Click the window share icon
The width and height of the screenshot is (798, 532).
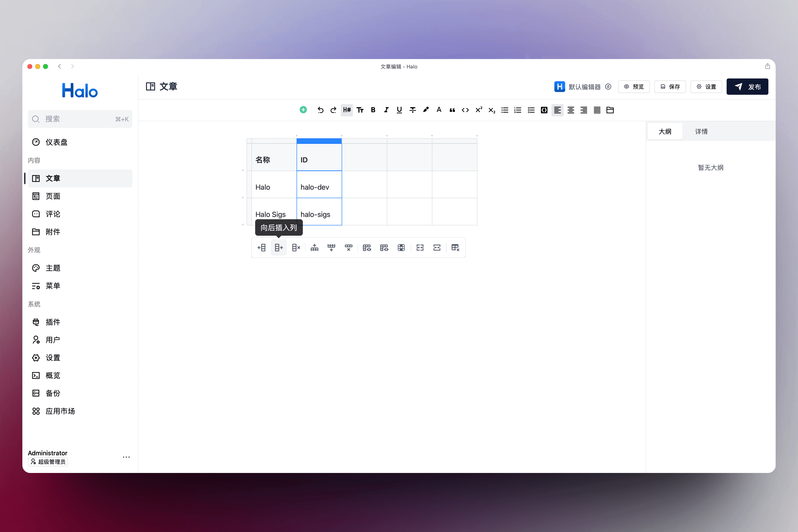coord(767,66)
